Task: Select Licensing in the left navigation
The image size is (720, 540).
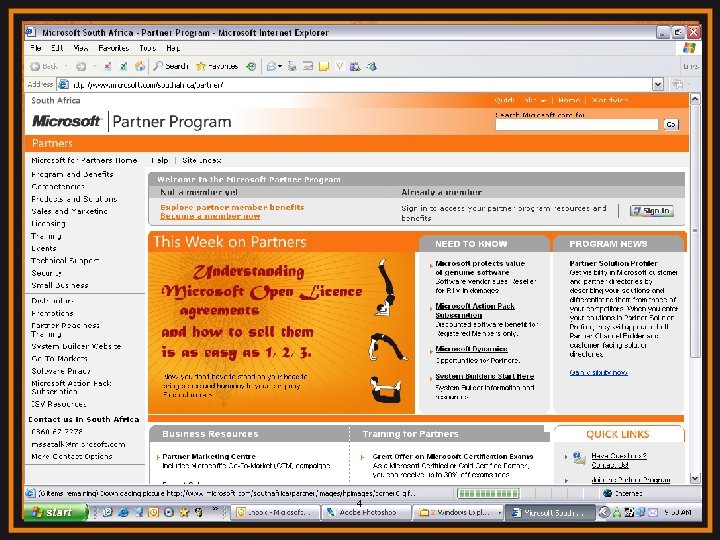Action: pos(48,224)
